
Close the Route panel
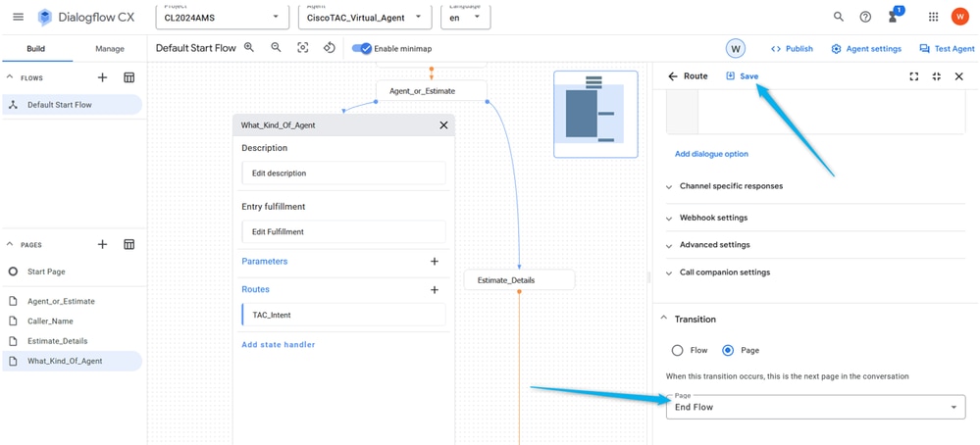(x=958, y=76)
